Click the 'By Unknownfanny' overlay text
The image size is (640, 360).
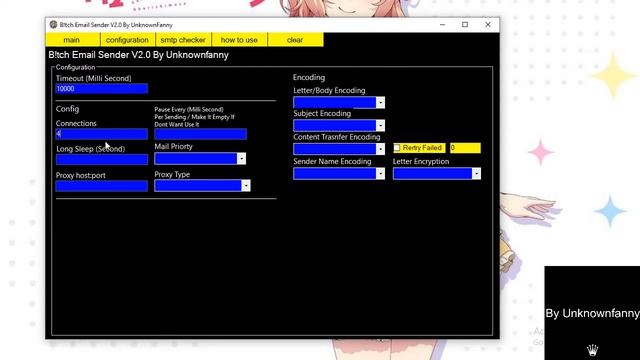point(592,313)
